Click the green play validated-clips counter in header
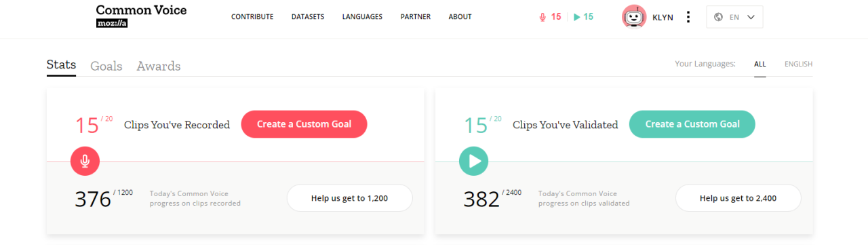The image size is (868, 245). click(583, 17)
